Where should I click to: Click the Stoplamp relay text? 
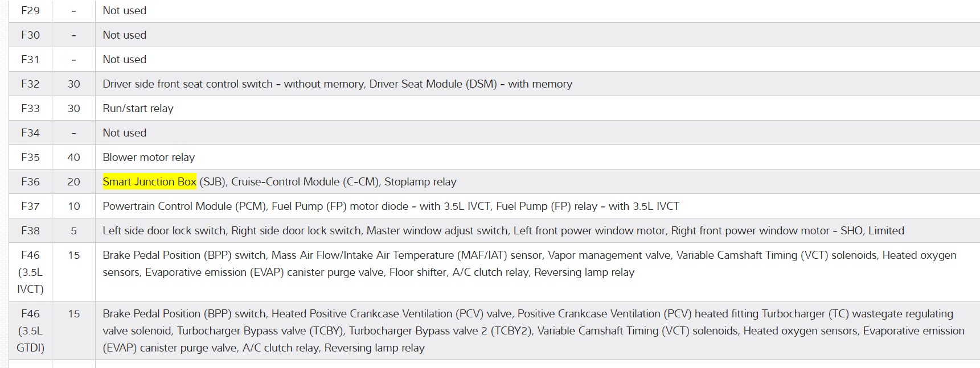420,182
